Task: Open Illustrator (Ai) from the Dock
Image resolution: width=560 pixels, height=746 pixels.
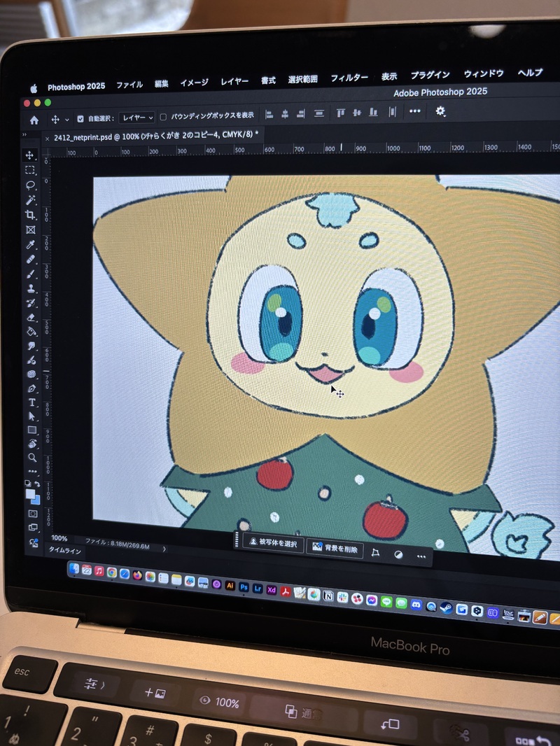Action: 230,586
